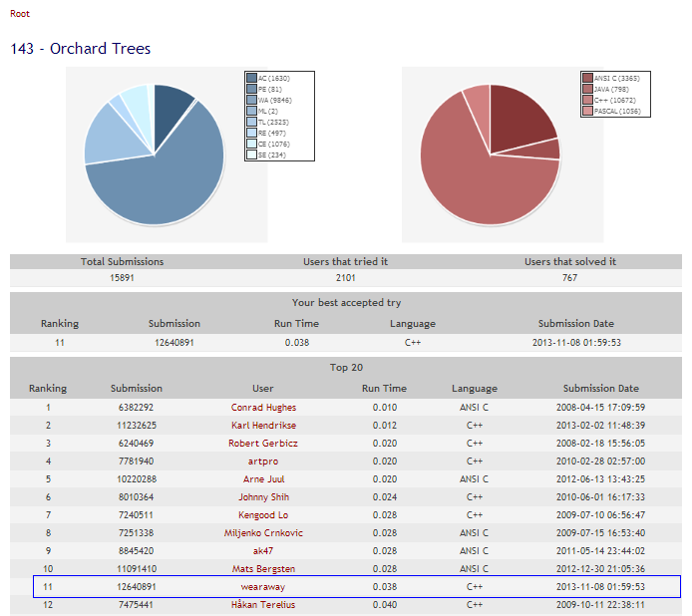Click the Root breadcrumb link

pyautogui.click(x=19, y=14)
